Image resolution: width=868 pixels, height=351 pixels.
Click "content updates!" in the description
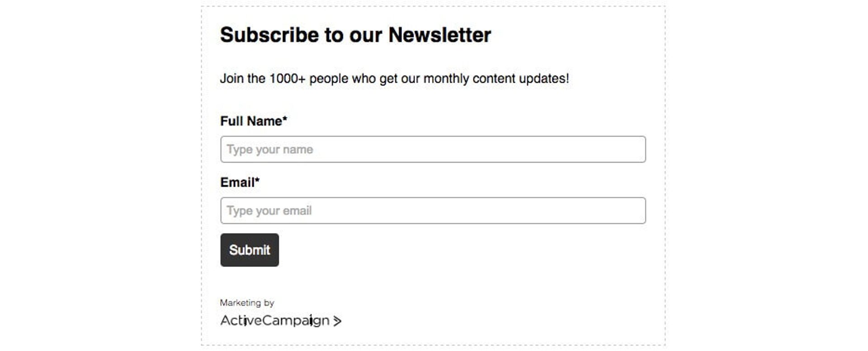pos(521,79)
